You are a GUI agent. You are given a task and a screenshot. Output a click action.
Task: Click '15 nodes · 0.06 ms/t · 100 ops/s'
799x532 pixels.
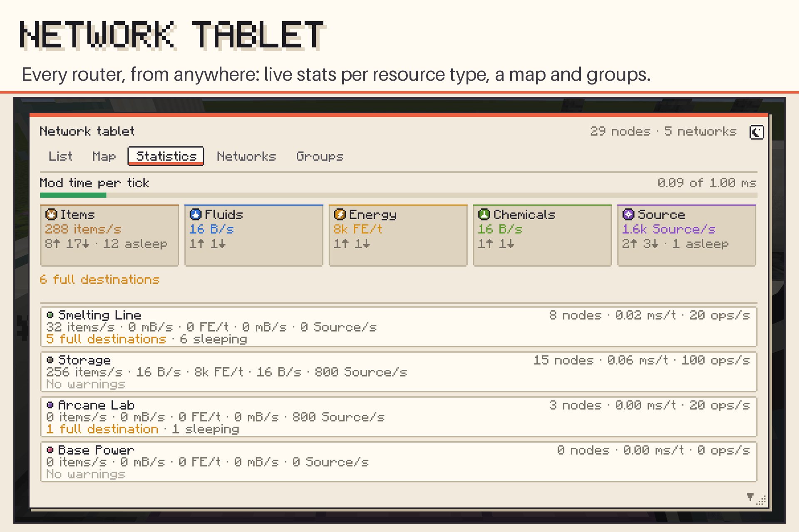(642, 360)
